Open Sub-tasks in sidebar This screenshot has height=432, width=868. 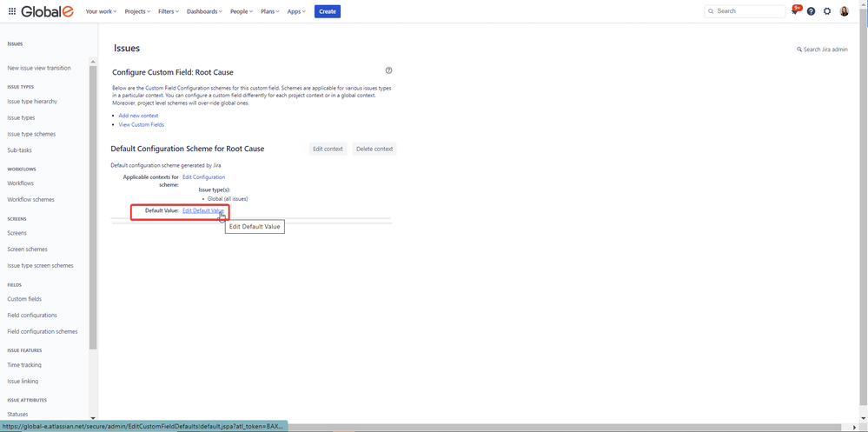click(19, 150)
